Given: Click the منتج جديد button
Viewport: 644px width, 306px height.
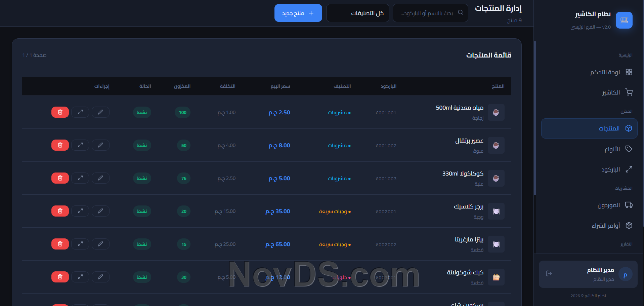Looking at the screenshot, I should coord(298,13).
